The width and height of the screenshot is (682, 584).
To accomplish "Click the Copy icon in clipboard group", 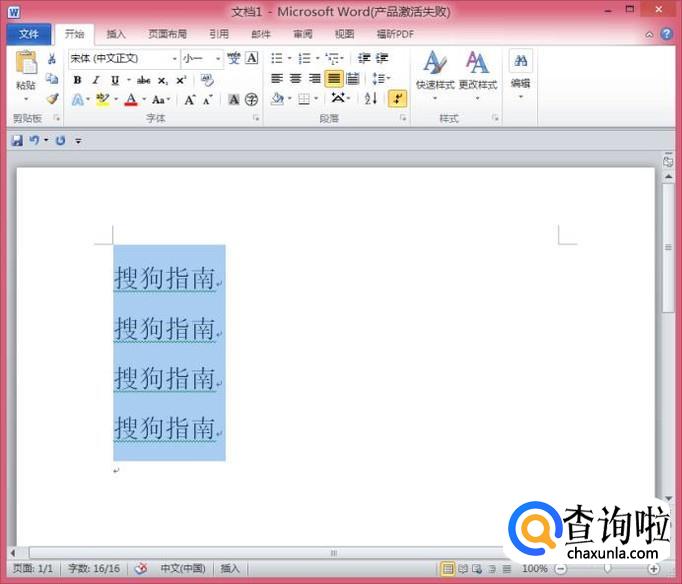I will (52, 79).
